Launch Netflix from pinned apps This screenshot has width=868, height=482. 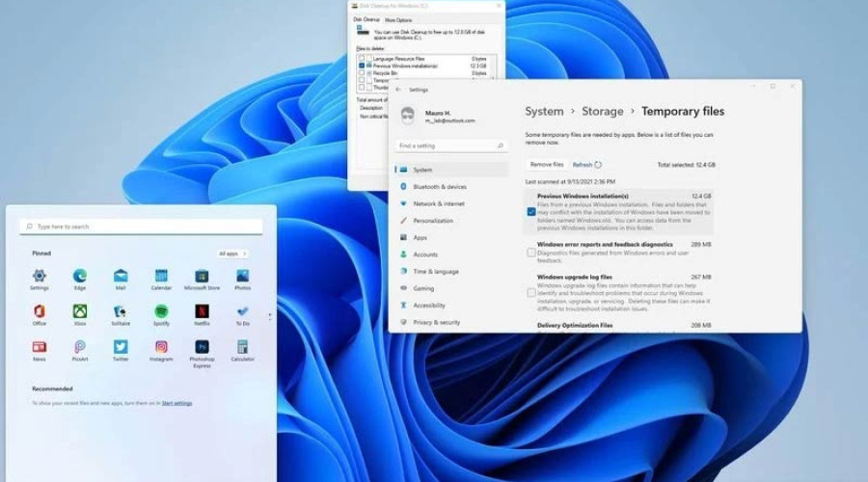pos(202,311)
